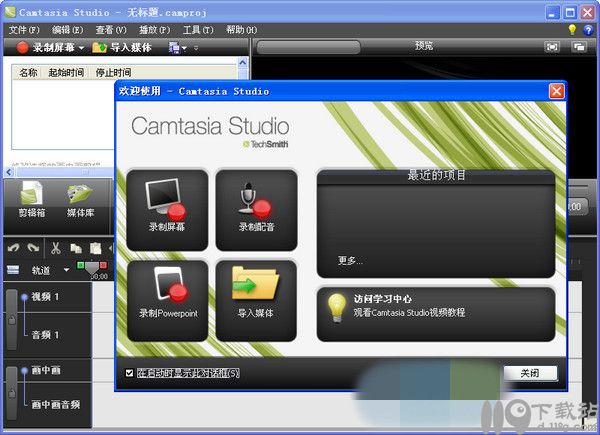Open the 工具(T) menu

198,30
